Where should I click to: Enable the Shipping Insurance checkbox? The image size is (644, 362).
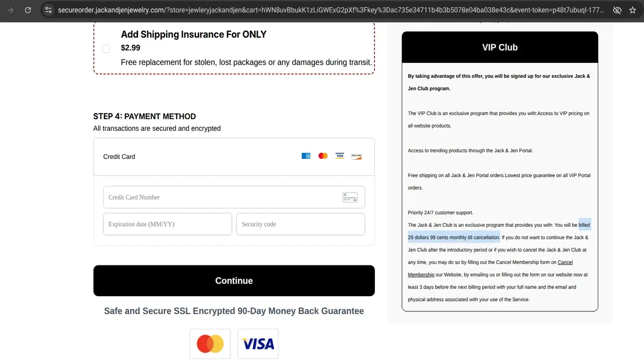pyautogui.click(x=106, y=49)
